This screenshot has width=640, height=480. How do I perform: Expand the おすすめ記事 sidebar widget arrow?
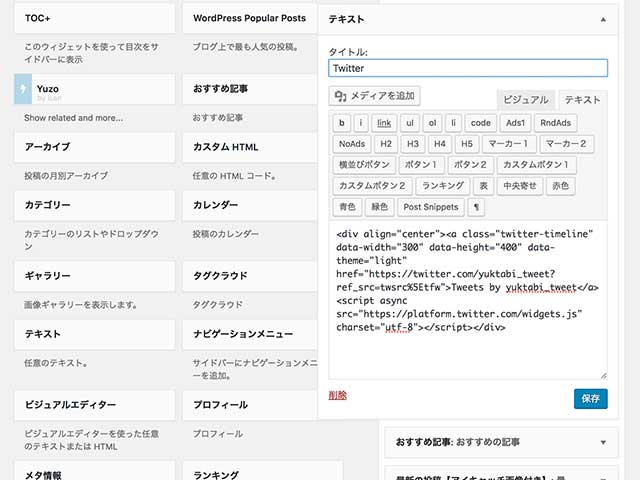pos(603,442)
